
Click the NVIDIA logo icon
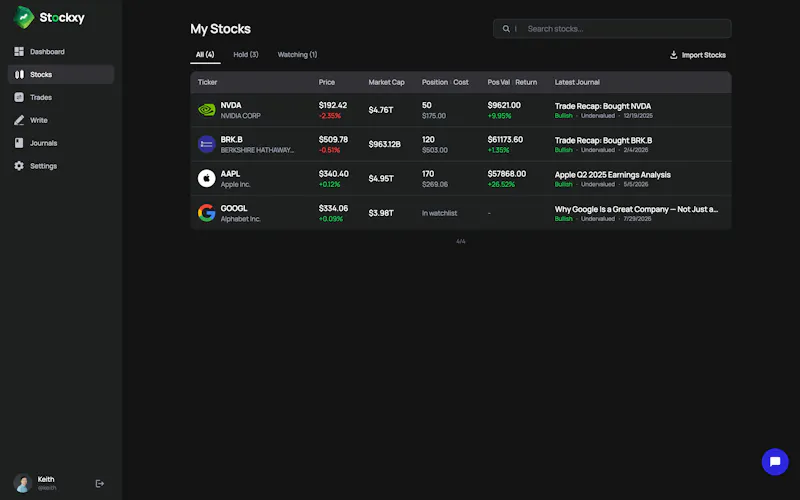(x=207, y=110)
